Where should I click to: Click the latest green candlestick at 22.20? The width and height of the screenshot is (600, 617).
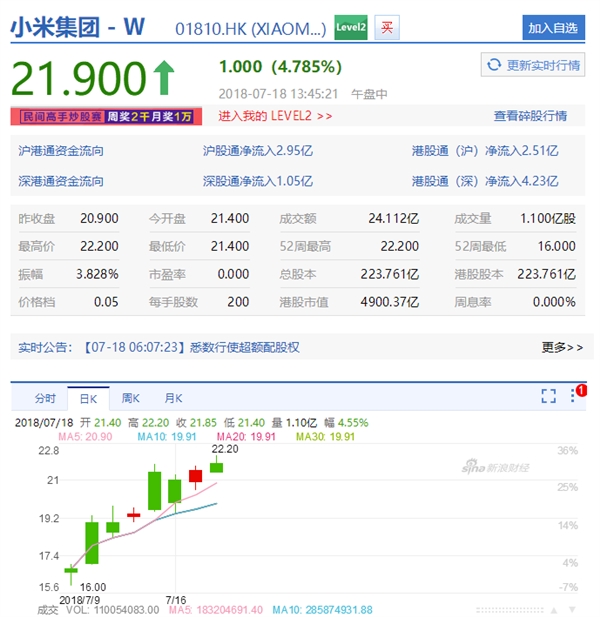coord(216,467)
